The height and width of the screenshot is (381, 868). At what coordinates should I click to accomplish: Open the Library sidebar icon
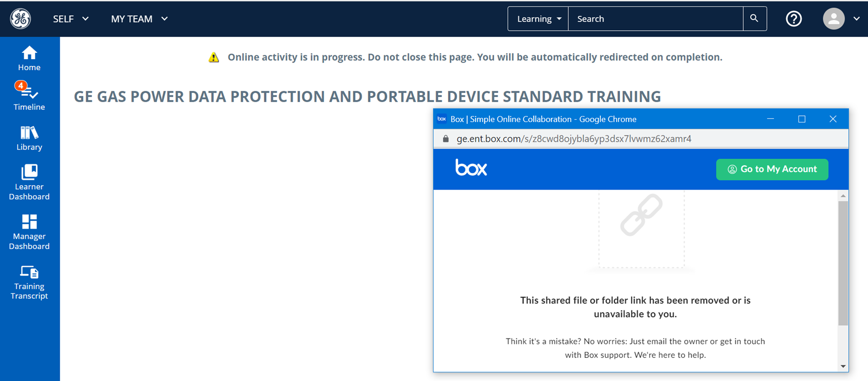[x=29, y=138]
